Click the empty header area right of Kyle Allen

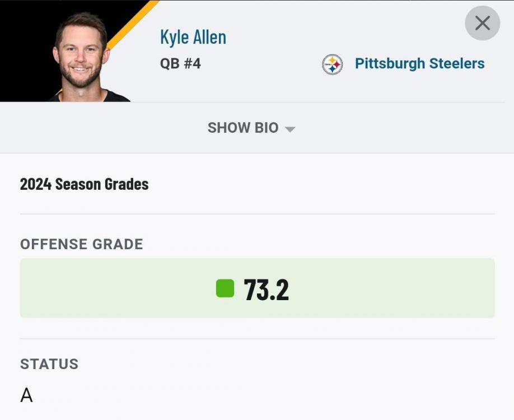[x=336, y=28]
